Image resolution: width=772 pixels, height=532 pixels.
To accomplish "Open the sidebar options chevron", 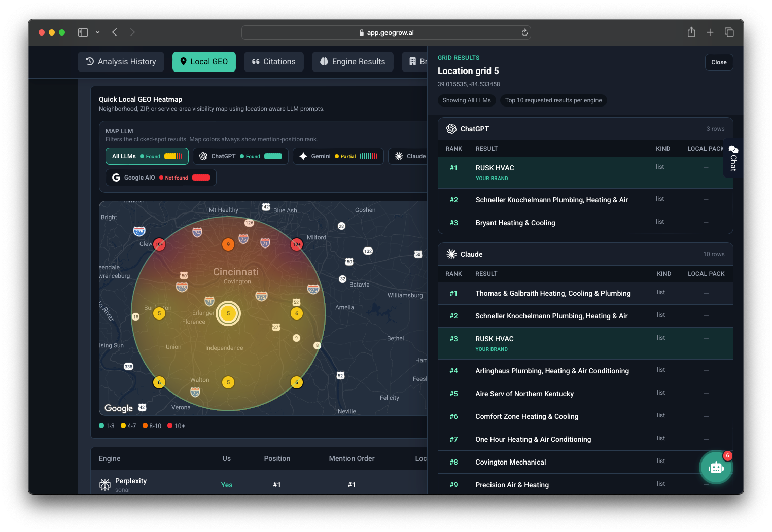I will pos(97,32).
